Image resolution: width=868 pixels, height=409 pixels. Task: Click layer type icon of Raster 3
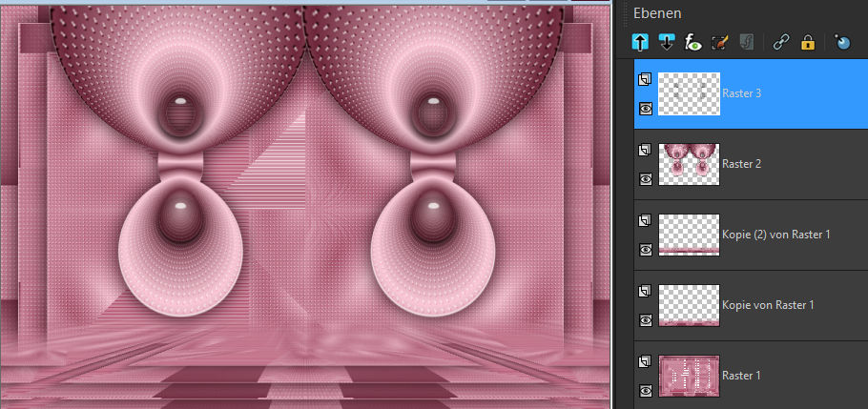pyautogui.click(x=646, y=80)
